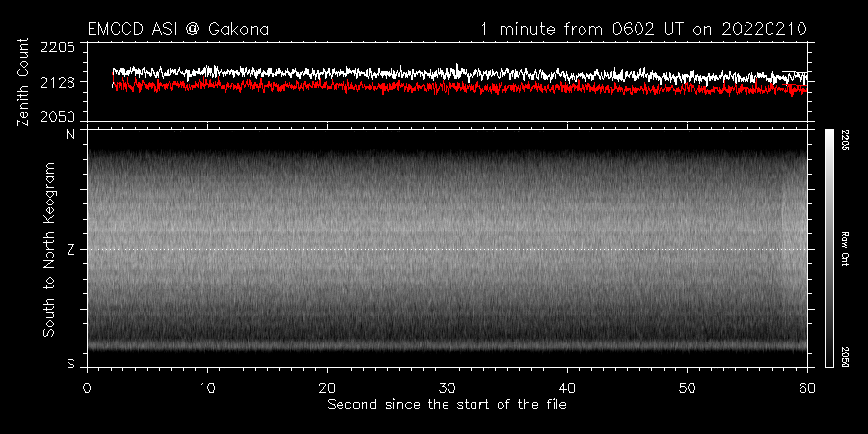The image size is (868, 434).
Task: Click the 2050 tick label on Zenith Count axis
Action: 57,117
